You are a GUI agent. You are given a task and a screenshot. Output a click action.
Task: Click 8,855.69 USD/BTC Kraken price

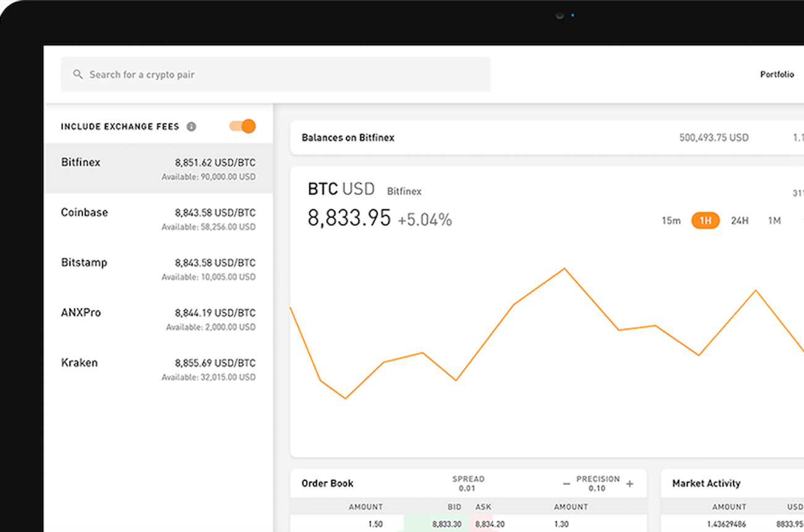(x=215, y=363)
